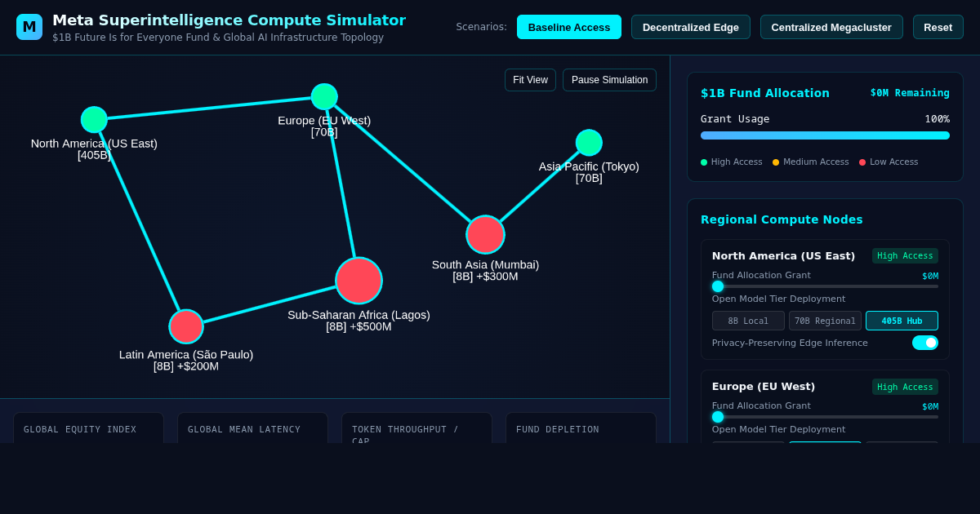Choose 8B Local tier for North America
980x514 pixels.
coord(748,321)
